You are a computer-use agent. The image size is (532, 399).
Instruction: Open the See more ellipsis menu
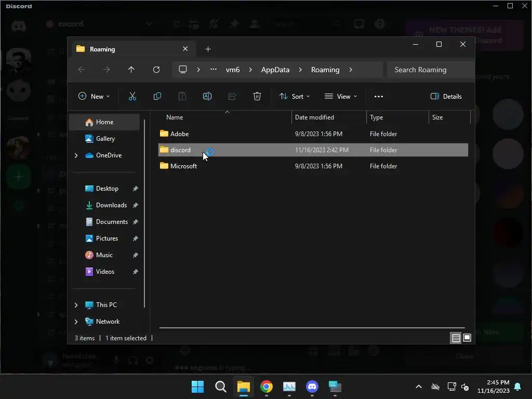[x=379, y=96]
